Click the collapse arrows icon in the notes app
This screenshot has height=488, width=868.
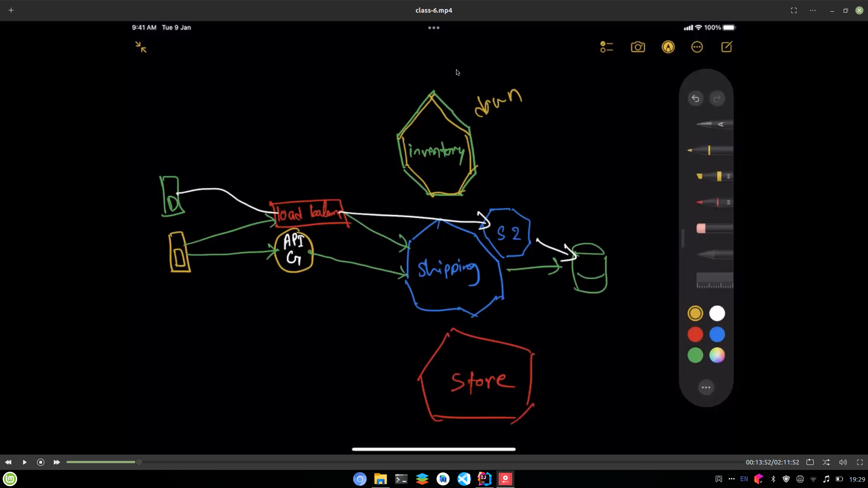coord(141,47)
